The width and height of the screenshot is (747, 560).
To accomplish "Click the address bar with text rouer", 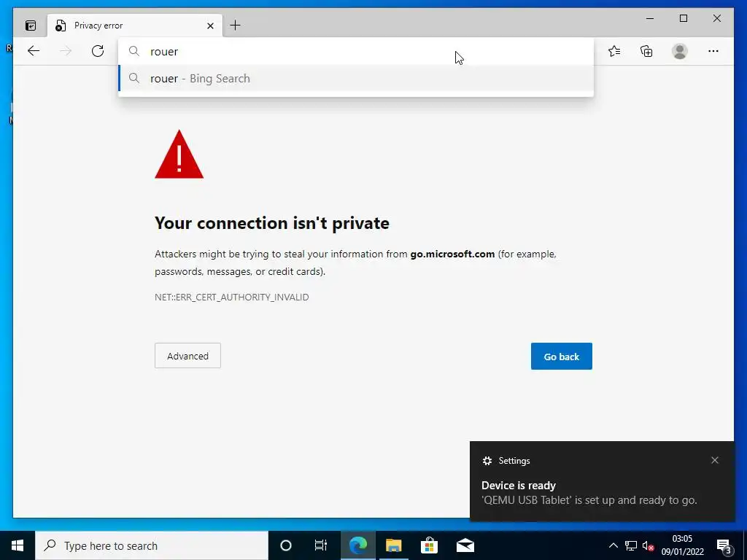I will 355,52.
